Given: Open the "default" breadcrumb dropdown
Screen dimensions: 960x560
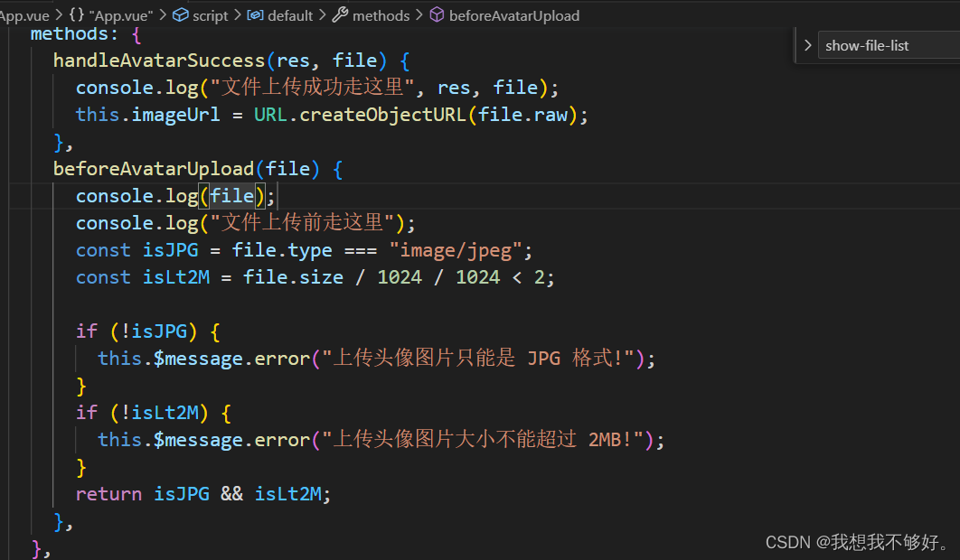Looking at the screenshot, I should (290, 14).
